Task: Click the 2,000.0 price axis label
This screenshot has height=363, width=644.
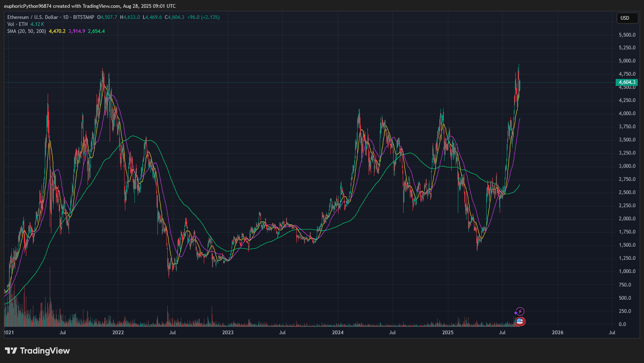Action: pyautogui.click(x=627, y=219)
